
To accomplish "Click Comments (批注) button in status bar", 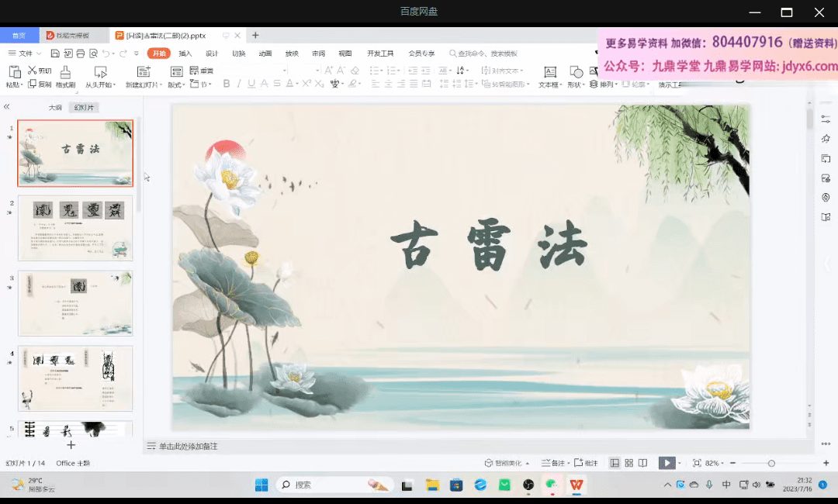I will coord(586,463).
